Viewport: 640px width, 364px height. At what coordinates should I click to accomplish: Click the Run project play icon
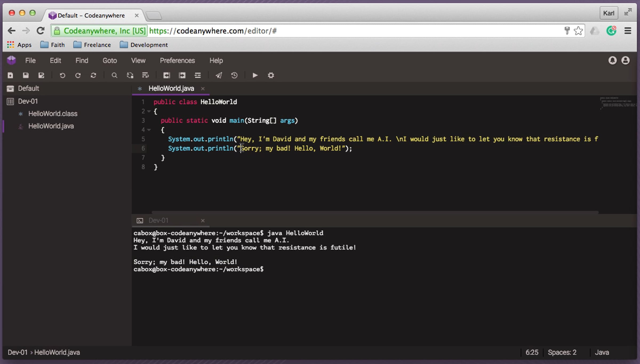(x=255, y=75)
